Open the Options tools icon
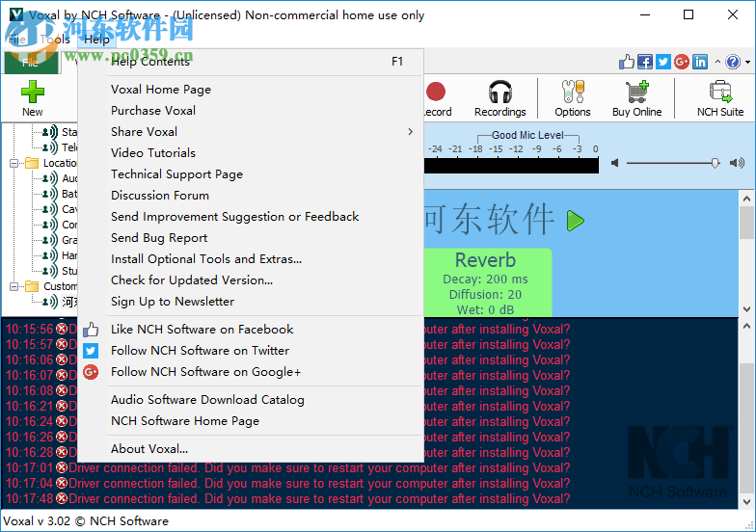The width and height of the screenshot is (756, 532). (573, 92)
